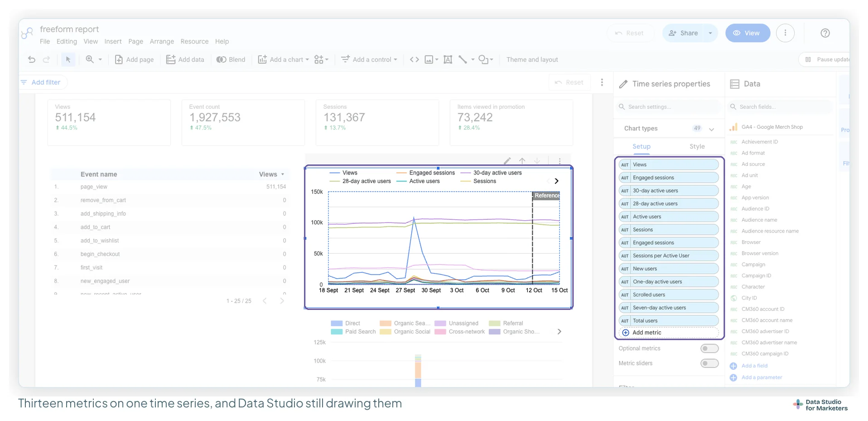
Task: Click the undo arrow icon
Action: coord(31,59)
